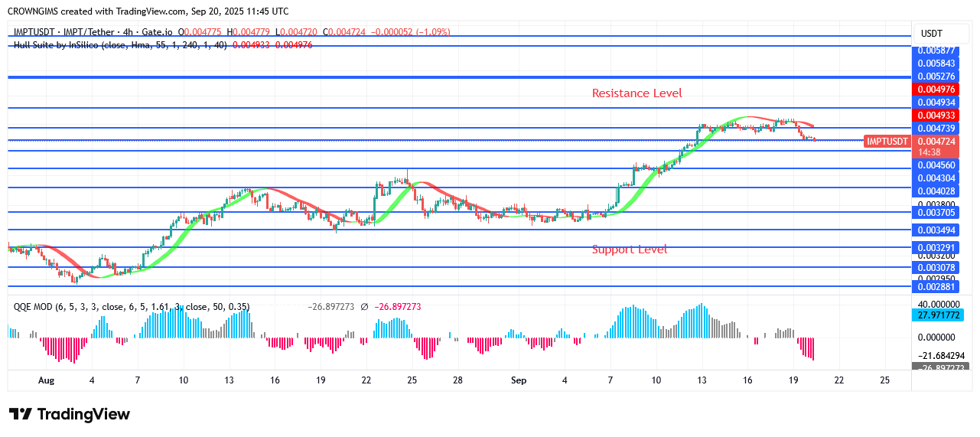Image resolution: width=980 pixels, height=437 pixels.
Task: Click the 22 date right of 19 on axis
Action: 838,380
